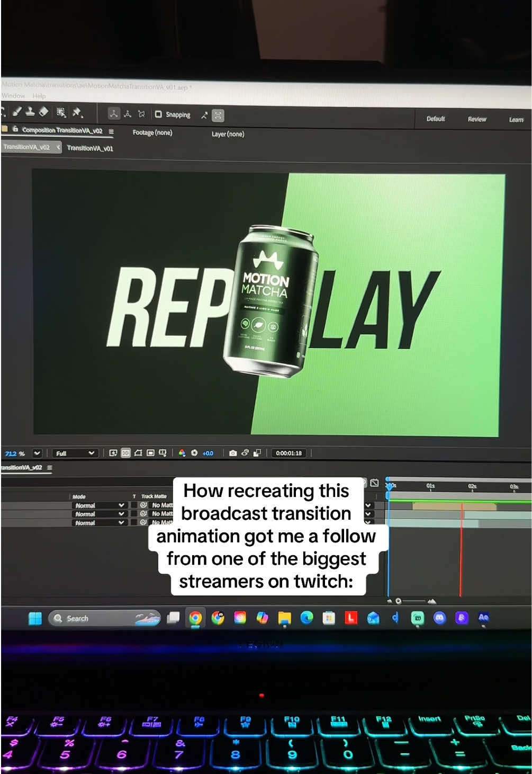
Task: Click first layer's track matte pick whip
Action: 143,505
